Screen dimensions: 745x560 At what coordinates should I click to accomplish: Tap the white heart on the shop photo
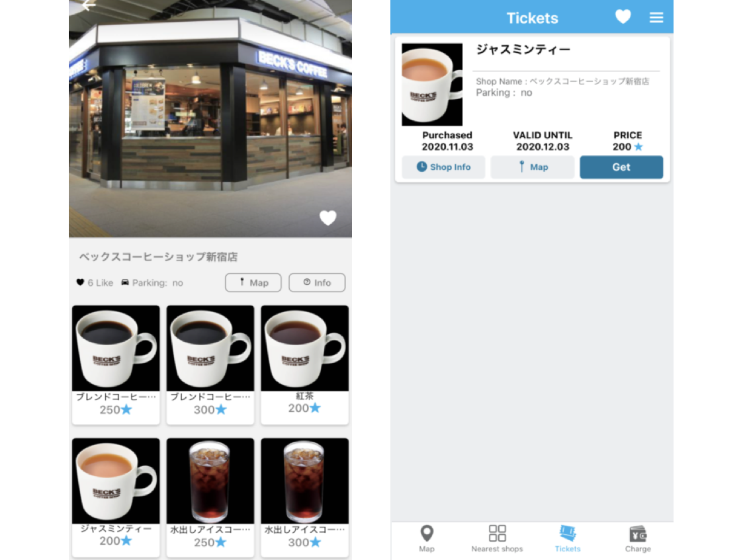click(x=328, y=218)
